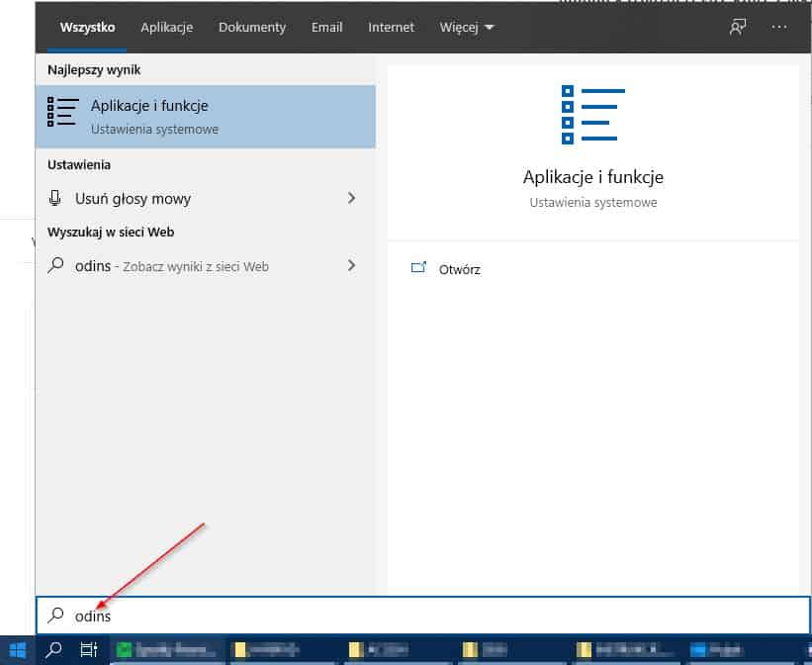Click the Otwórz icon in the preview pane
Viewport: 812px width, 665px height.
point(419,268)
